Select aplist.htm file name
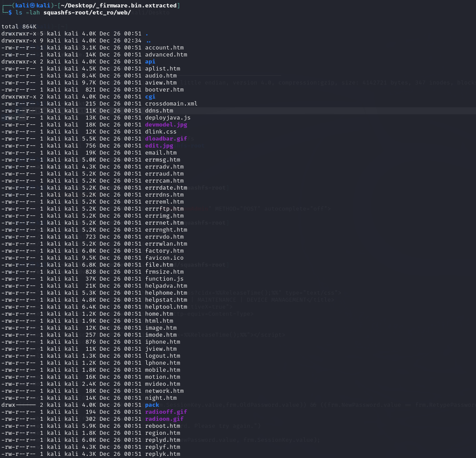Viewport: 476px width, 458px height. click(x=163, y=69)
